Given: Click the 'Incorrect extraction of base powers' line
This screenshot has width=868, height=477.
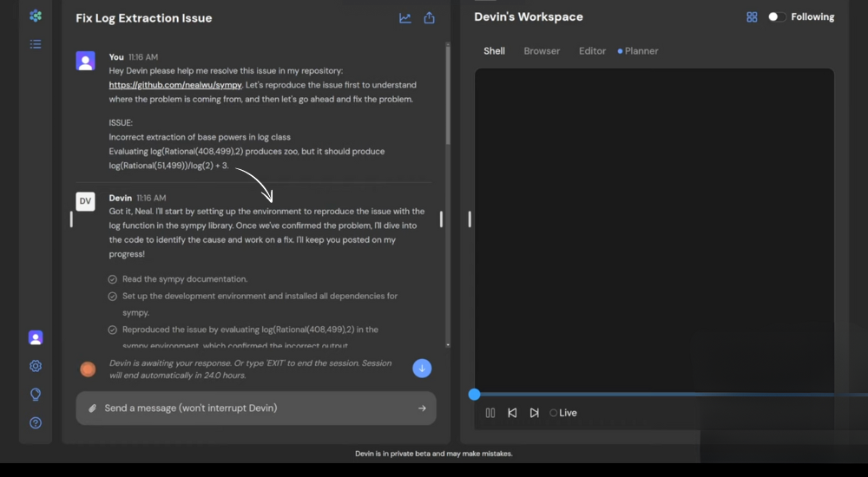Looking at the screenshot, I should coord(200,137).
